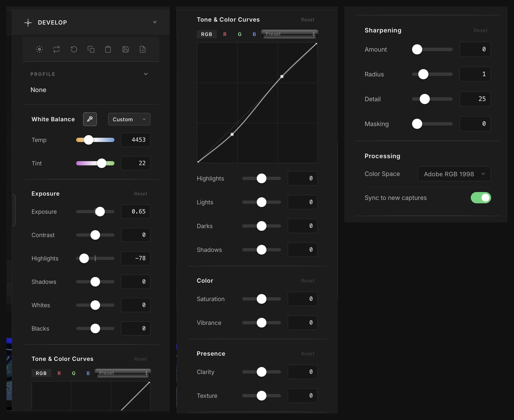Click the Exposure Shadows slider handle

click(x=95, y=282)
